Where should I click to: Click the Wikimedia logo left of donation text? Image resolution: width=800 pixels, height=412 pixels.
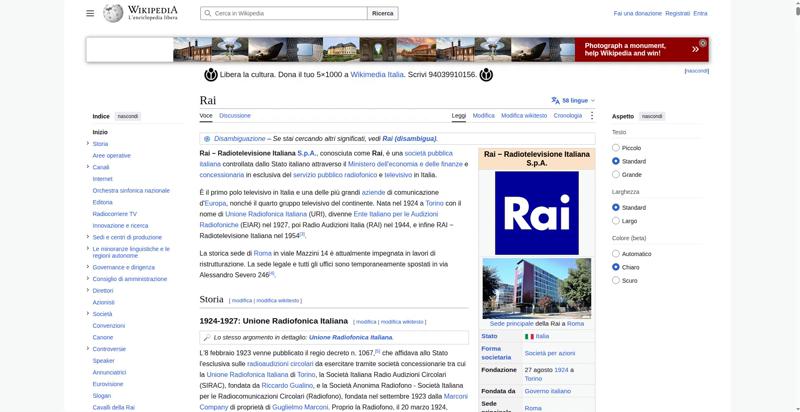[x=211, y=75]
